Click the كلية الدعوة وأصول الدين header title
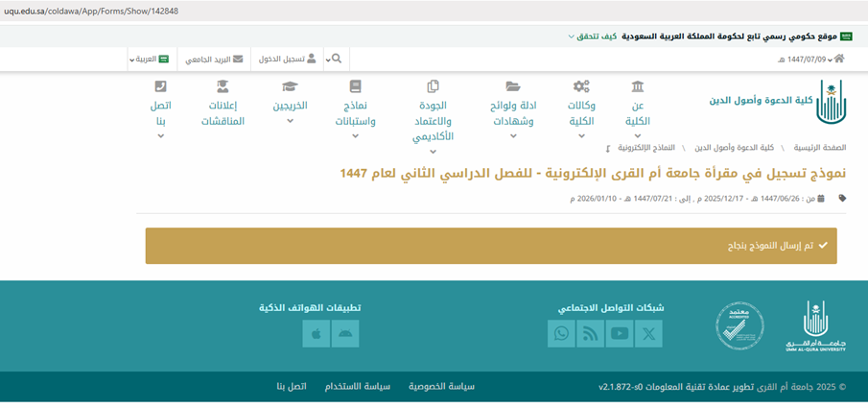 (x=761, y=101)
